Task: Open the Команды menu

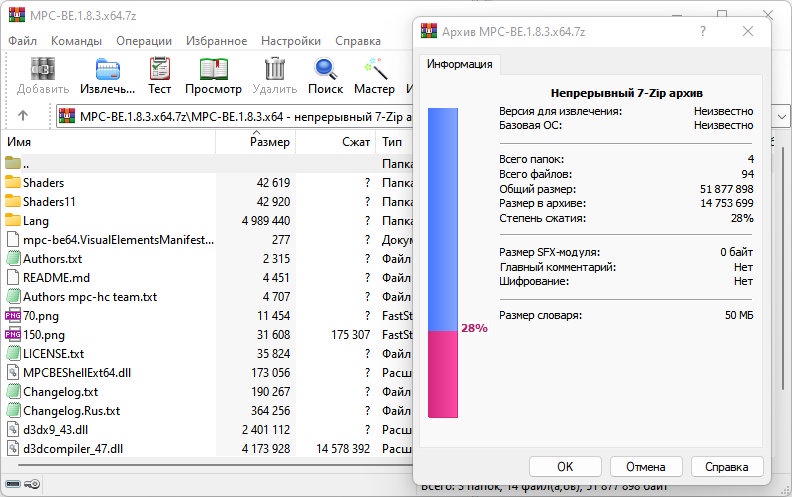Action: click(x=76, y=41)
